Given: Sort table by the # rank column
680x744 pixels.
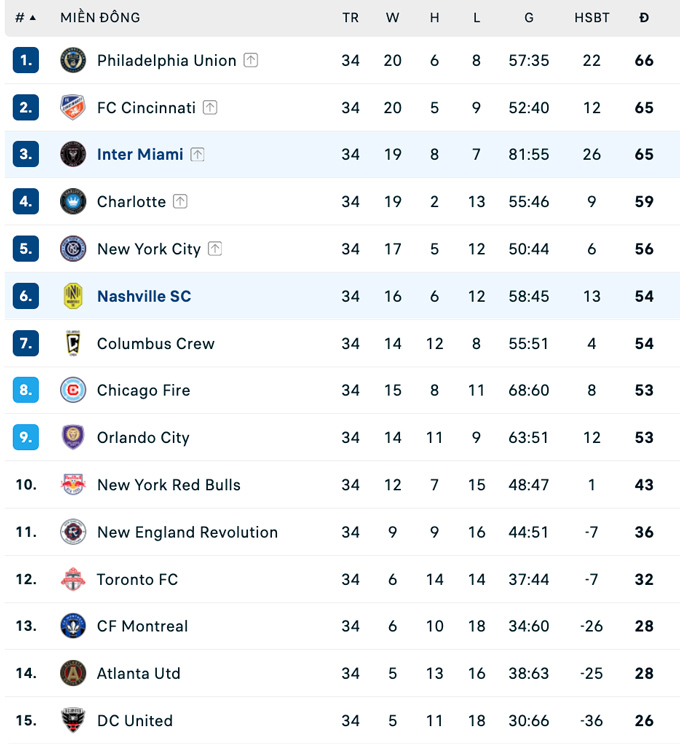Looking at the screenshot, I should click(25, 18).
